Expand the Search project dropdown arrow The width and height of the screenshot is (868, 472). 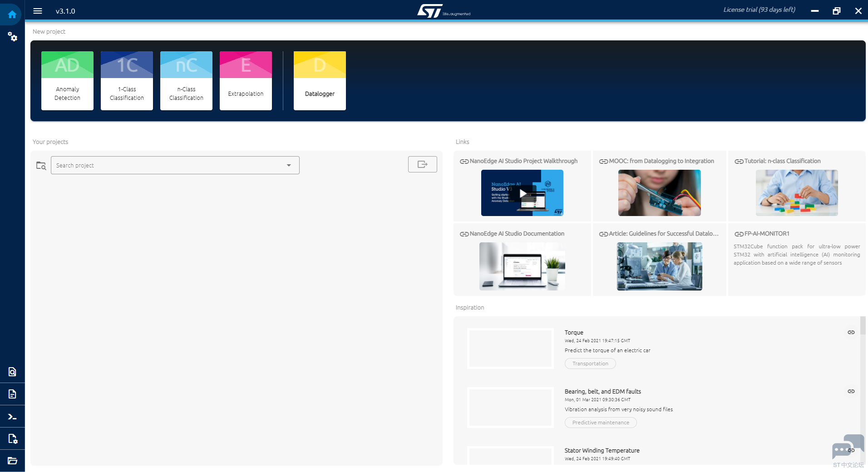point(289,165)
